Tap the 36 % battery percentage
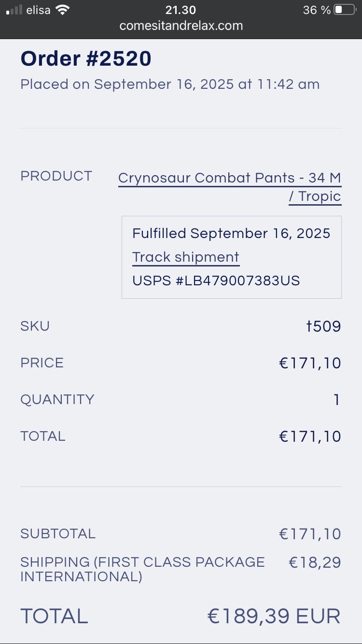This screenshot has height=644, width=362. (317, 10)
